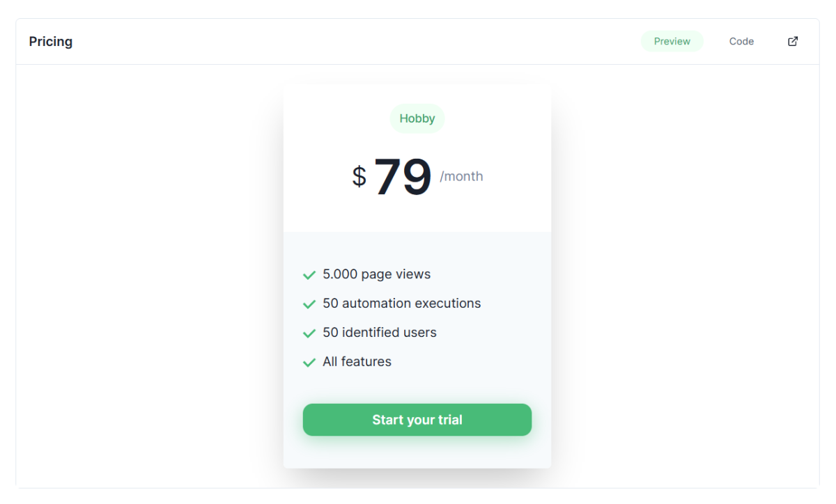
Task: Click Start your trial
Action: [417, 420]
